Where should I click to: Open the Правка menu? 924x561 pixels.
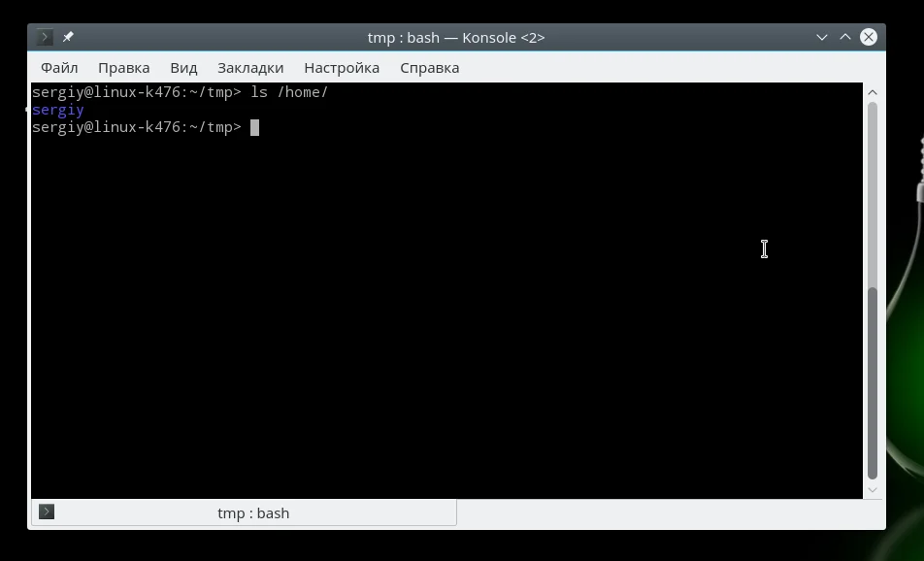pyautogui.click(x=124, y=68)
